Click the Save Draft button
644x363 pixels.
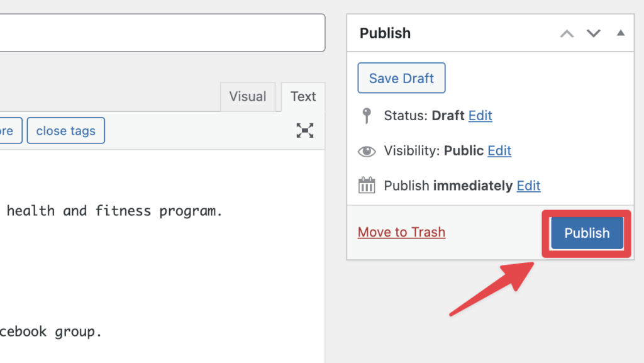point(401,78)
